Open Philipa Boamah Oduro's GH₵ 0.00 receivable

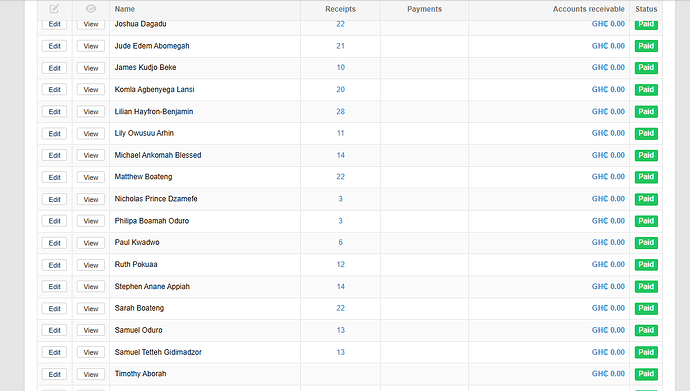pyautogui.click(x=608, y=220)
